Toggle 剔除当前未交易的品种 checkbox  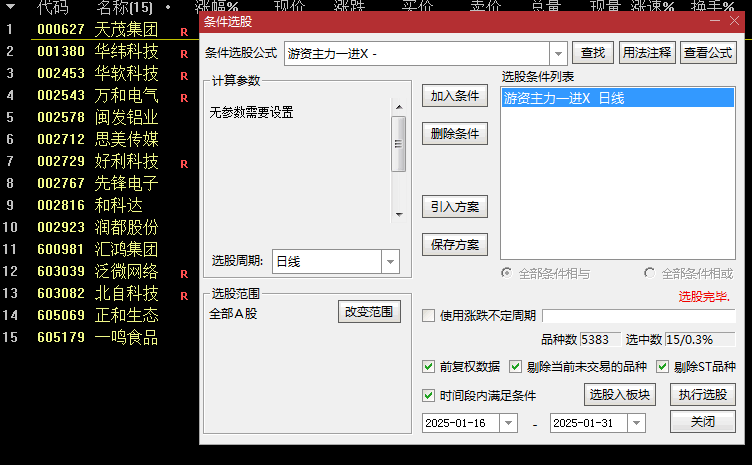[515, 367]
